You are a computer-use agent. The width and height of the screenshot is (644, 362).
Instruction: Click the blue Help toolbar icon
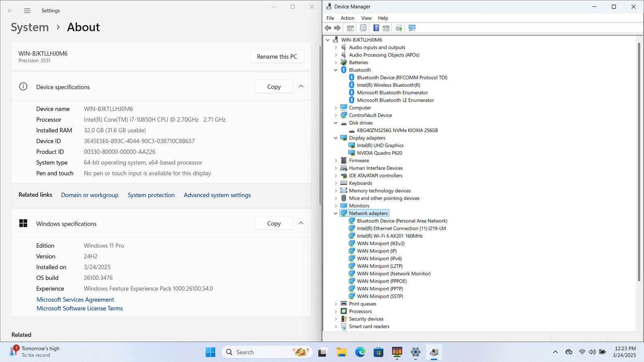coord(376,28)
